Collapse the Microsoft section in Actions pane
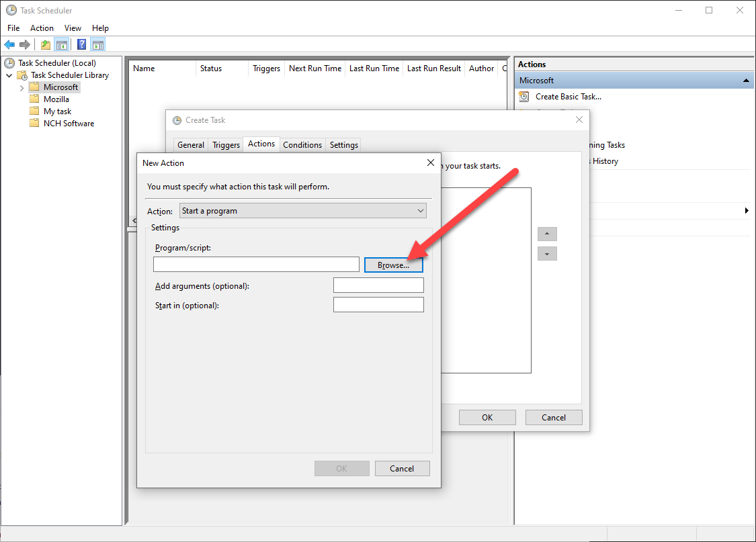 746,81
